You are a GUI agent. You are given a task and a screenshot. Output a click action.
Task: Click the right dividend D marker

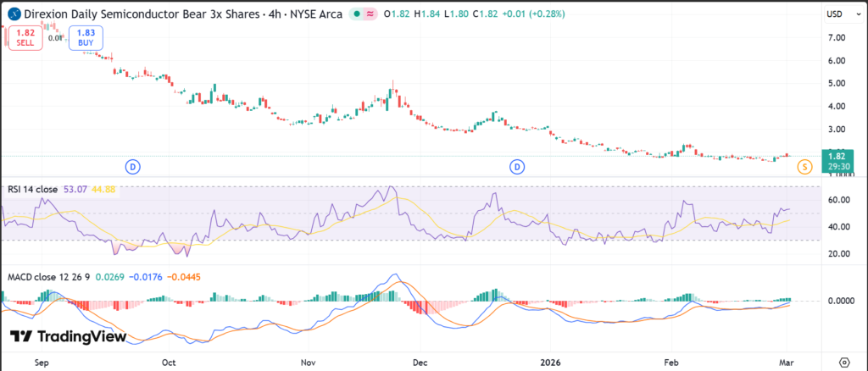(516, 167)
